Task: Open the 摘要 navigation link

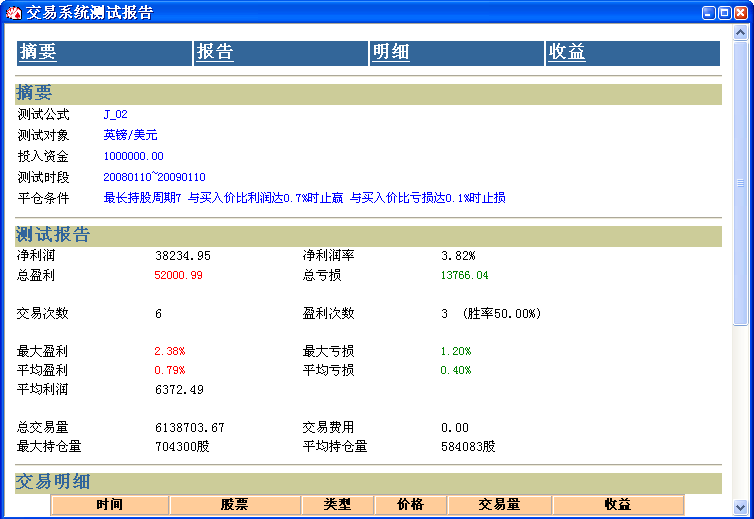Action: tap(38, 52)
